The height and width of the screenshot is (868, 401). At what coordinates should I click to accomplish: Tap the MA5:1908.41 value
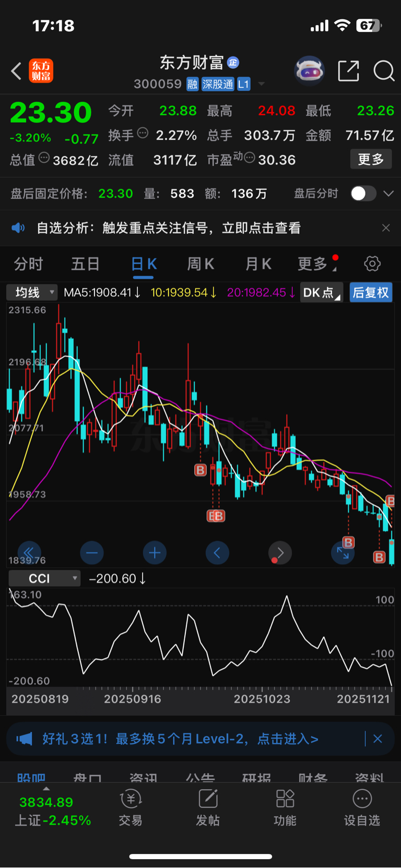(102, 292)
